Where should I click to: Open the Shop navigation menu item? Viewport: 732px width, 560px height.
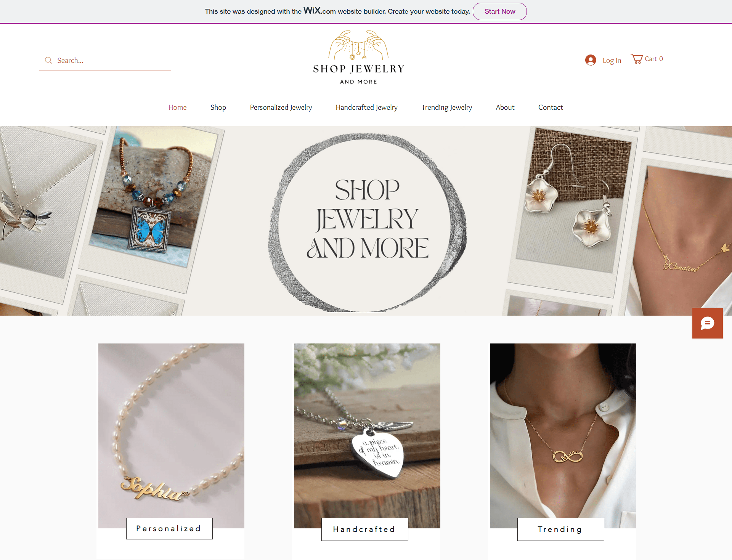[x=218, y=107]
